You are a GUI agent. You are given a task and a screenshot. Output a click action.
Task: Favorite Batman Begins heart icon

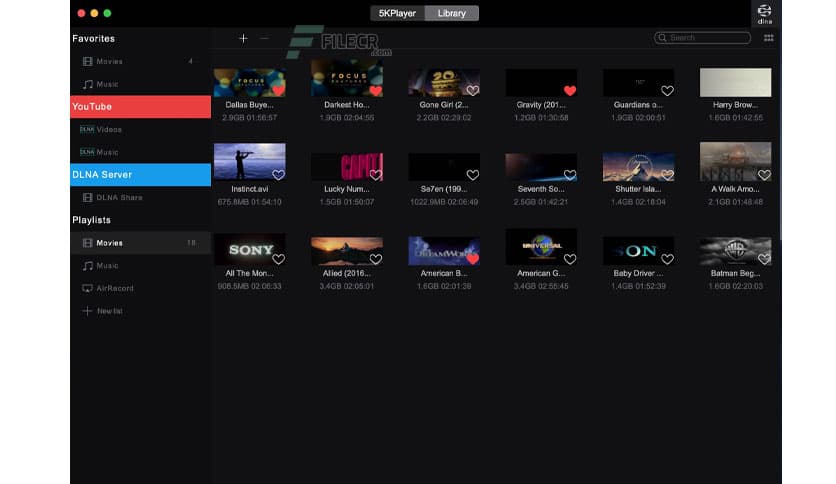click(x=764, y=259)
